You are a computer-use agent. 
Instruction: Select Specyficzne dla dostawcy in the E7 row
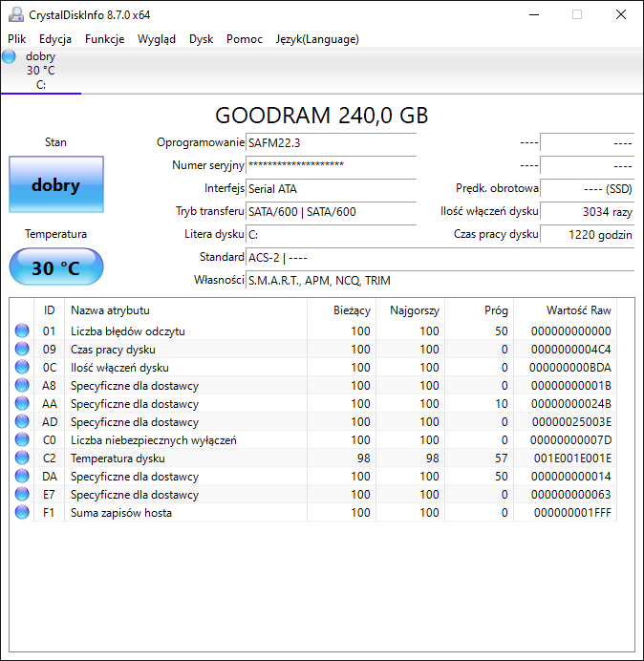(x=135, y=495)
